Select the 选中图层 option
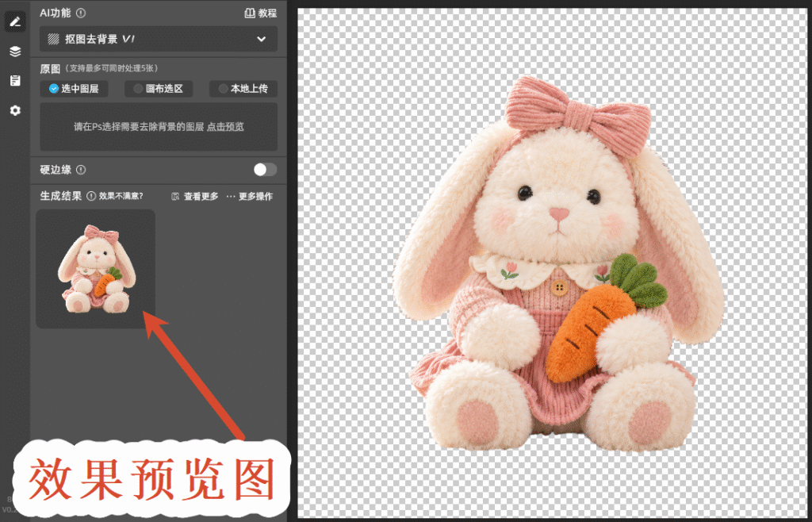The height and width of the screenshot is (522, 812). pos(74,89)
